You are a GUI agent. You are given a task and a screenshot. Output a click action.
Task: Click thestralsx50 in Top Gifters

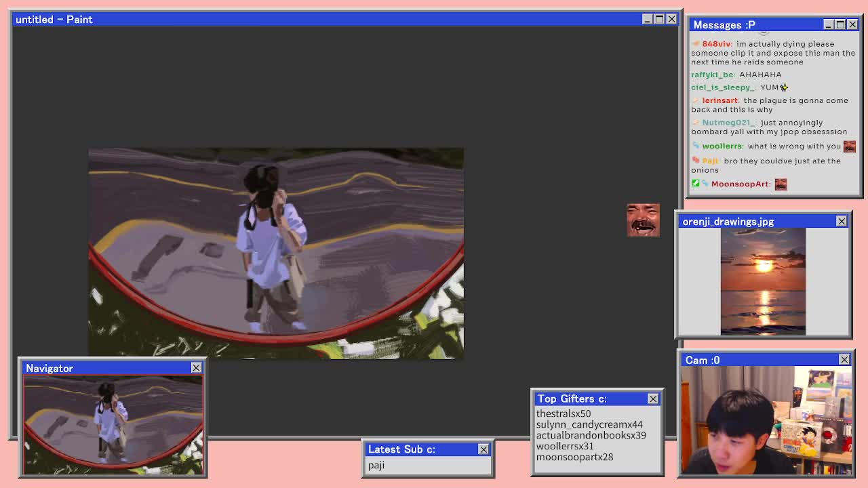click(x=564, y=413)
